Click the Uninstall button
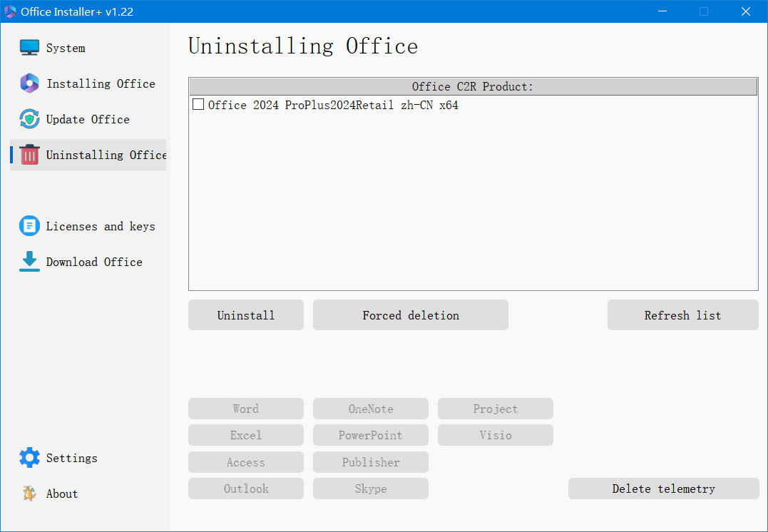 click(246, 315)
